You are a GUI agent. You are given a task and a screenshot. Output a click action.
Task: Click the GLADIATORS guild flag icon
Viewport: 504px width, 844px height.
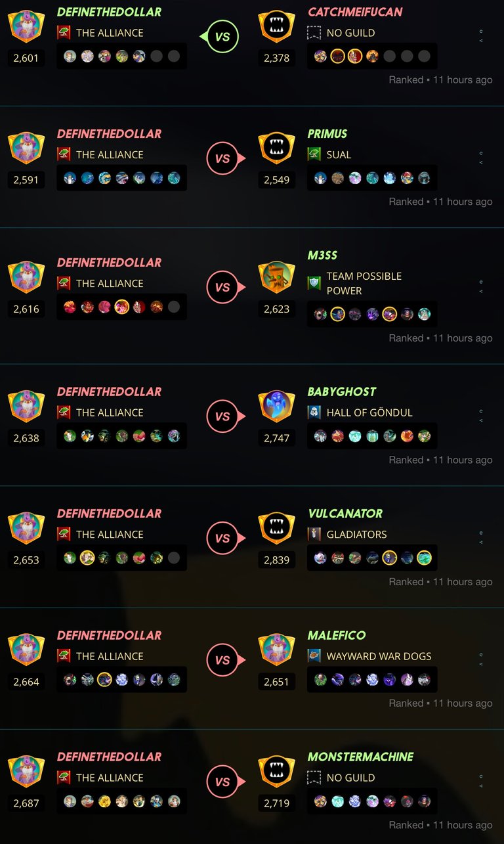tap(314, 534)
